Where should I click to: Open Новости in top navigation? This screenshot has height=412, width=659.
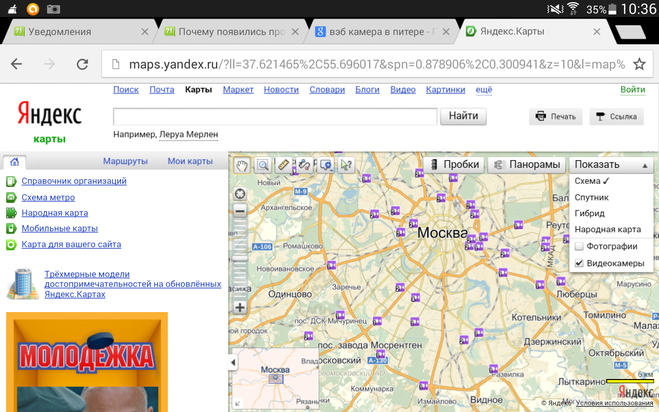pyautogui.click(x=281, y=90)
